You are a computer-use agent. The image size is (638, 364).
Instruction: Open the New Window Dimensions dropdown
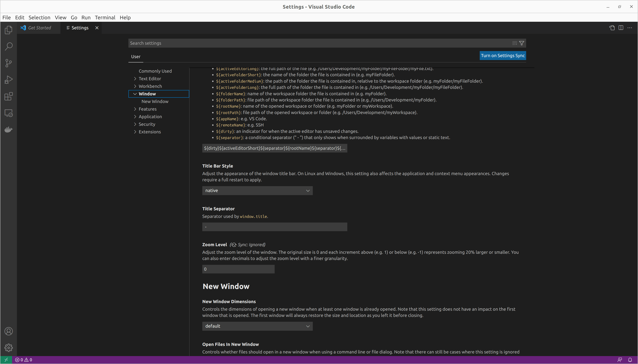(x=257, y=326)
